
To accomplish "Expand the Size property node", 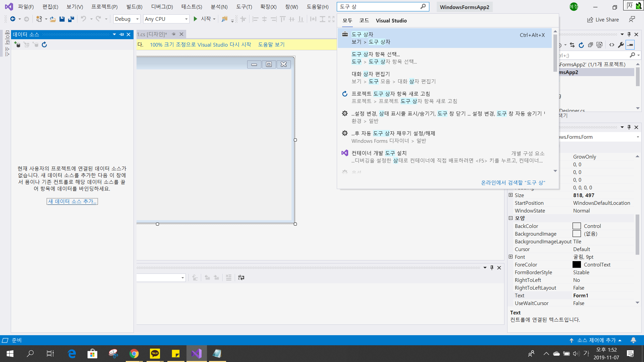I will (511, 195).
